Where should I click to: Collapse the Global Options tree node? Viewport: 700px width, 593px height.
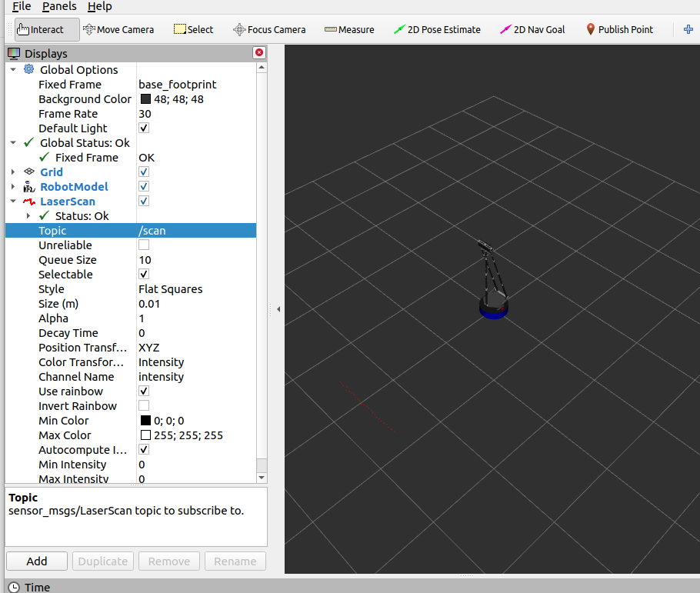coord(13,69)
